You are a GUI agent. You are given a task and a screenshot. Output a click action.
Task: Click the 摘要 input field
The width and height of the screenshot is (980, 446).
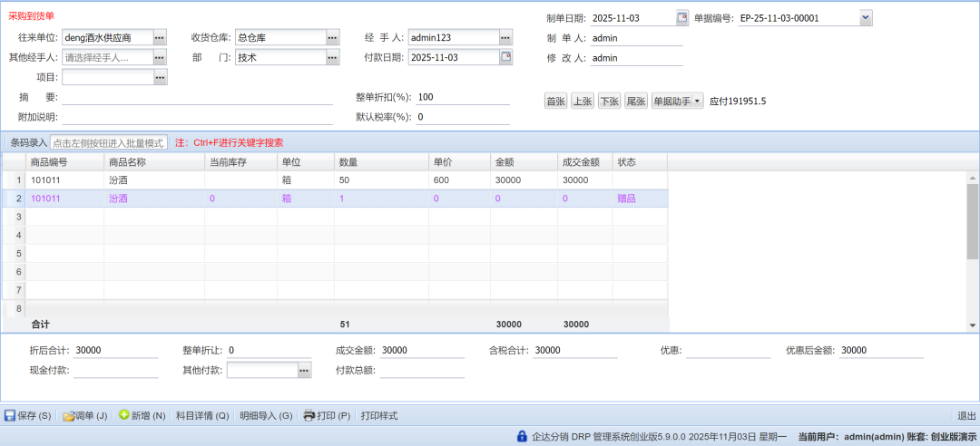coord(197,97)
